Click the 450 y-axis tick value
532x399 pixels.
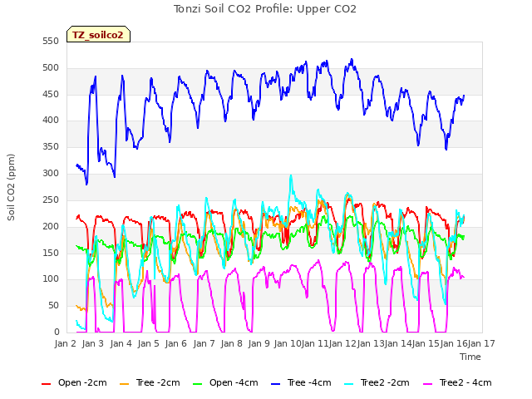(x=51, y=94)
